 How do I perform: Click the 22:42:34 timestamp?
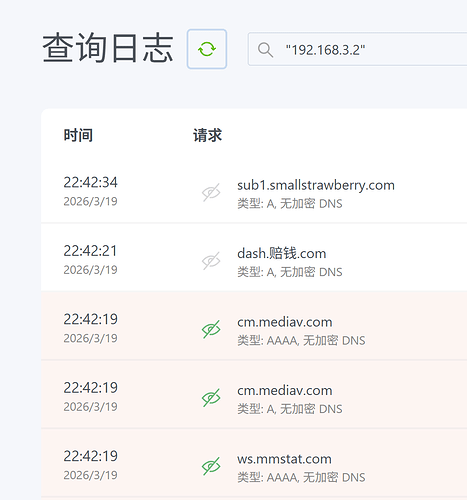click(x=91, y=182)
